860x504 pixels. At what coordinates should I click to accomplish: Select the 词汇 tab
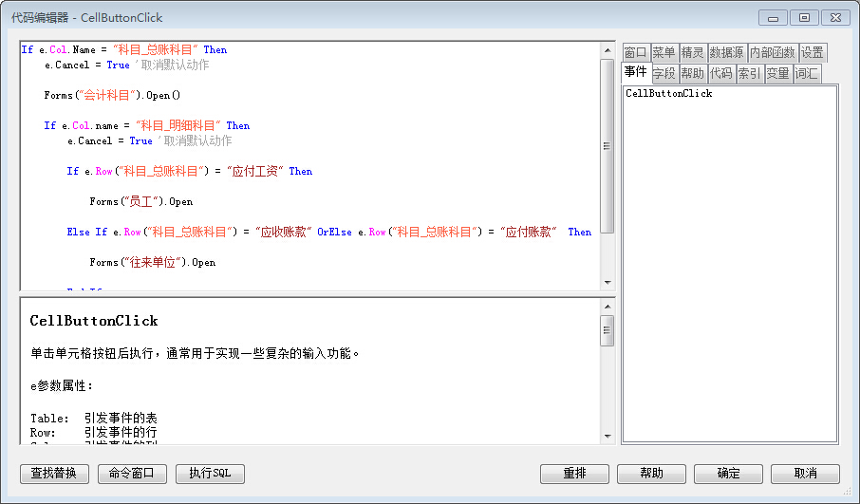806,73
